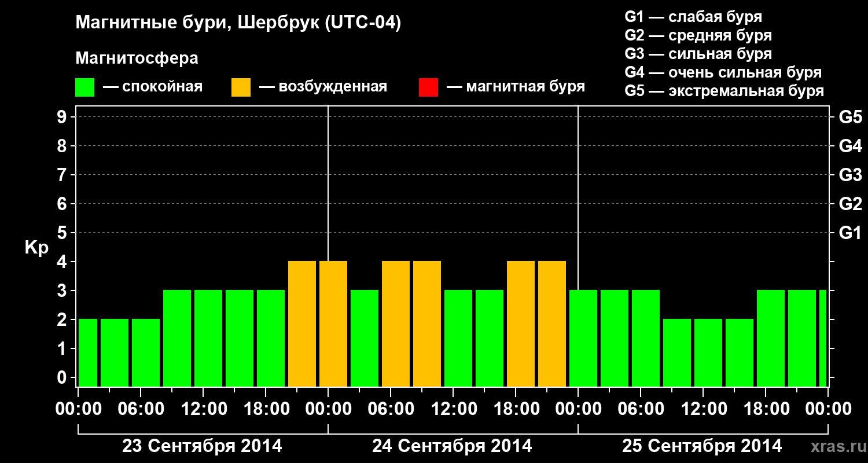The height and width of the screenshot is (463, 868).
Task: Click the title 'Магнитные бури, Шербрук (UTC-04)'
Action: pos(238,24)
